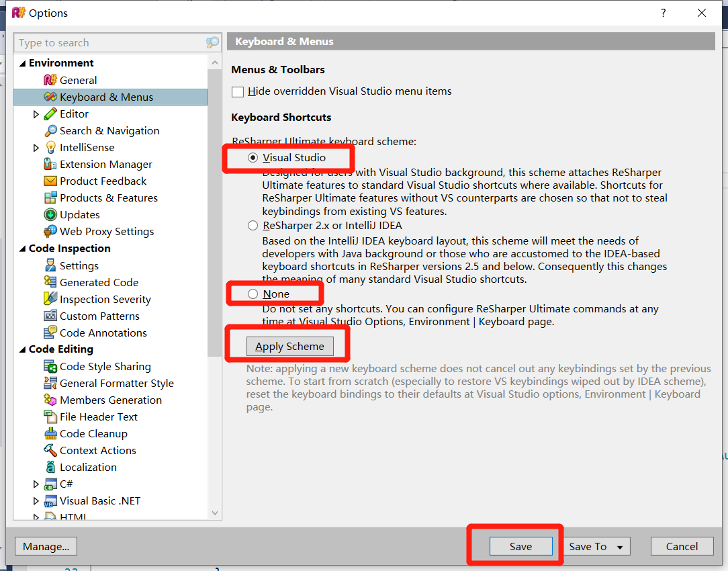Click the Code Cleanup broom icon
Image resolution: width=728 pixels, height=571 pixels.
tap(50, 433)
